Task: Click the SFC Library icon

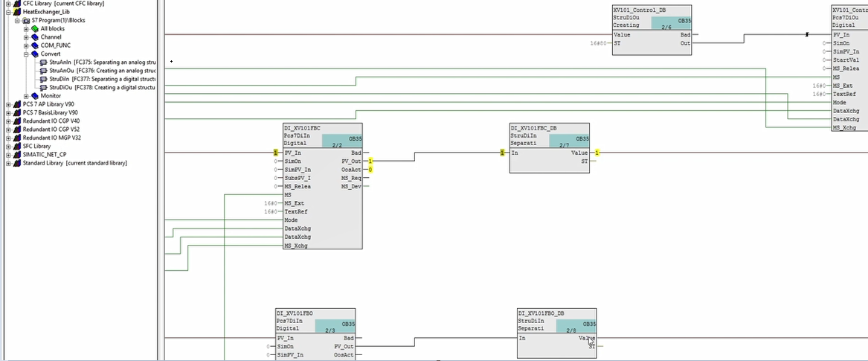Action: click(x=17, y=146)
